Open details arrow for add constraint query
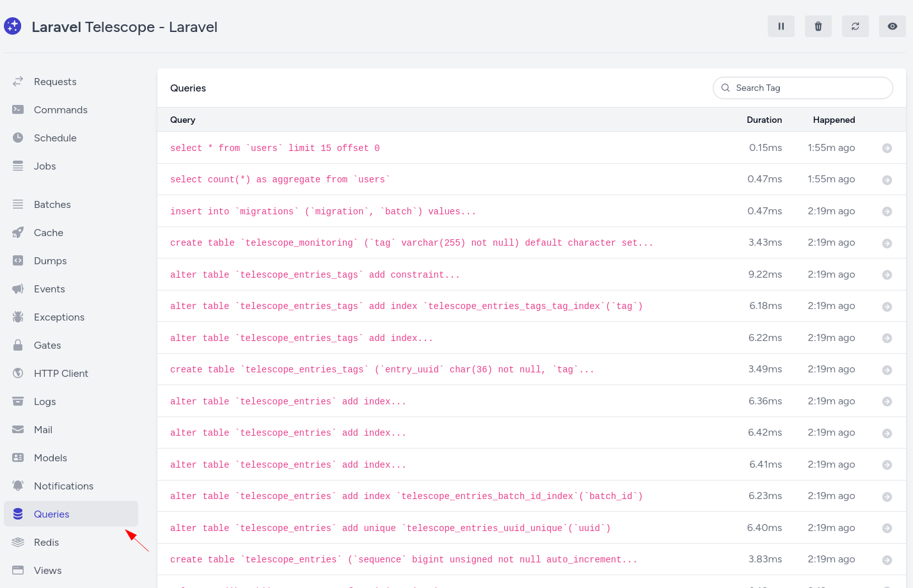Screen dimensions: 913x588 [x=887, y=274]
